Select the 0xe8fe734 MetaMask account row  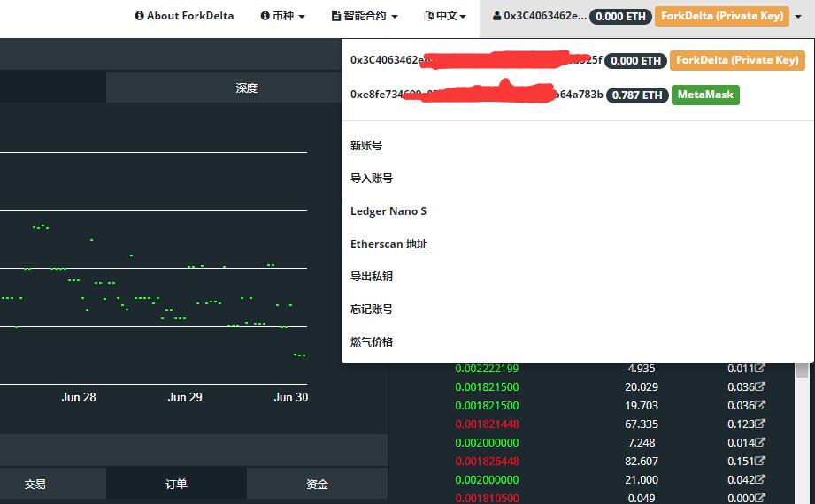point(577,95)
